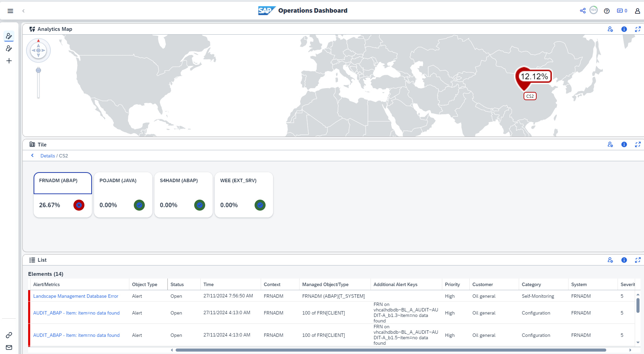This screenshot has height=354, width=644.
Task: Open the user profile icon
Action: (x=637, y=11)
